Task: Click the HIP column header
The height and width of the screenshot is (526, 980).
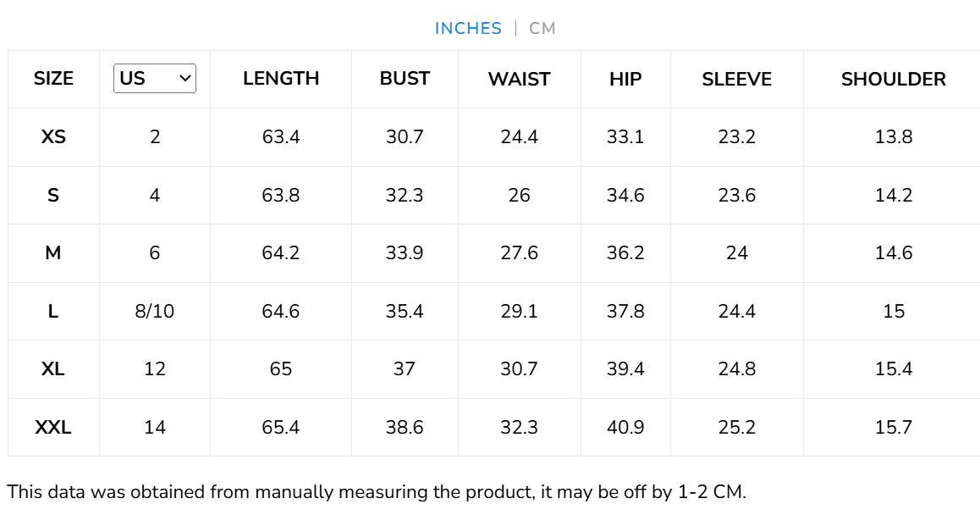Action: pos(625,79)
